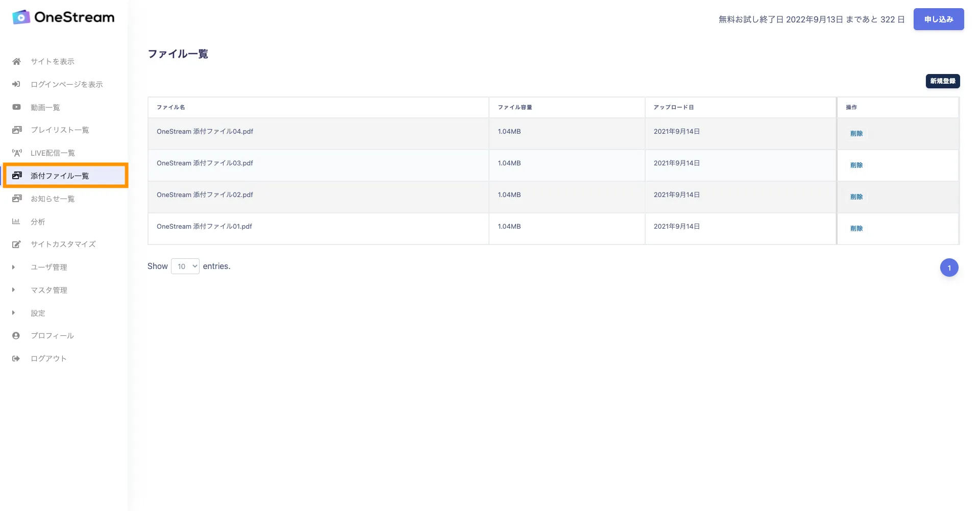
Task: Delete 添付ファイル01.pdf with its 削除 link
Action: click(x=856, y=228)
